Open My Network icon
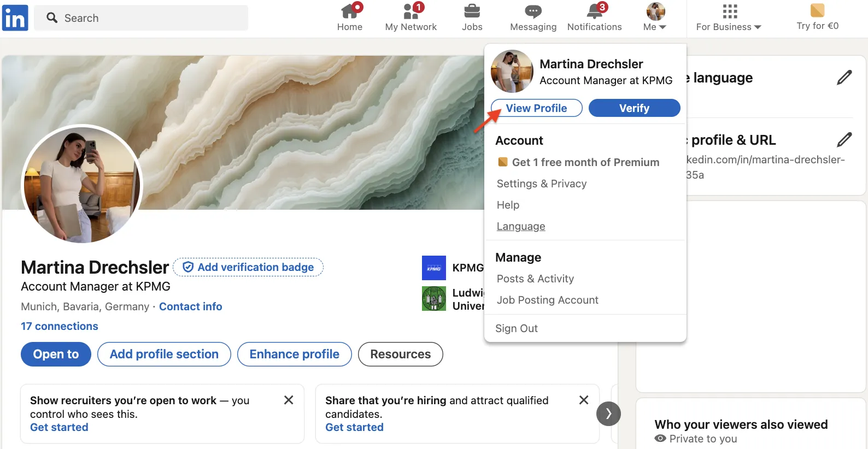The image size is (868, 449). (411, 11)
